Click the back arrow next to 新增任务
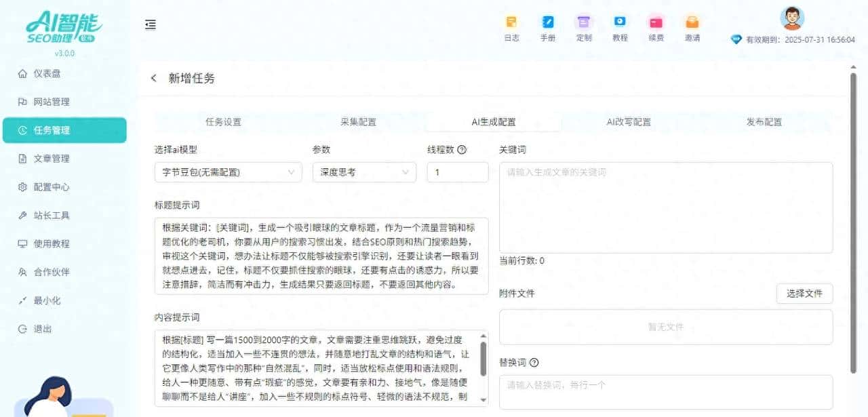This screenshot has width=868, height=417. coord(153,78)
